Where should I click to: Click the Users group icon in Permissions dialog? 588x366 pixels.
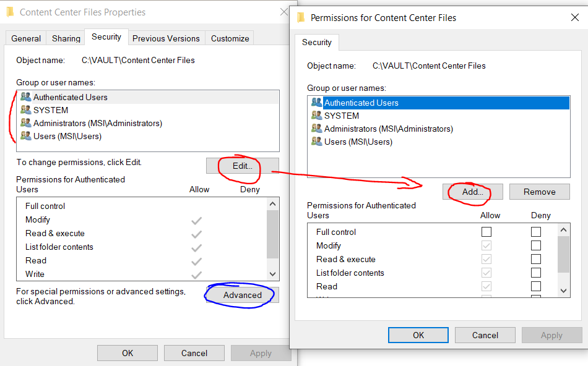pyautogui.click(x=316, y=142)
